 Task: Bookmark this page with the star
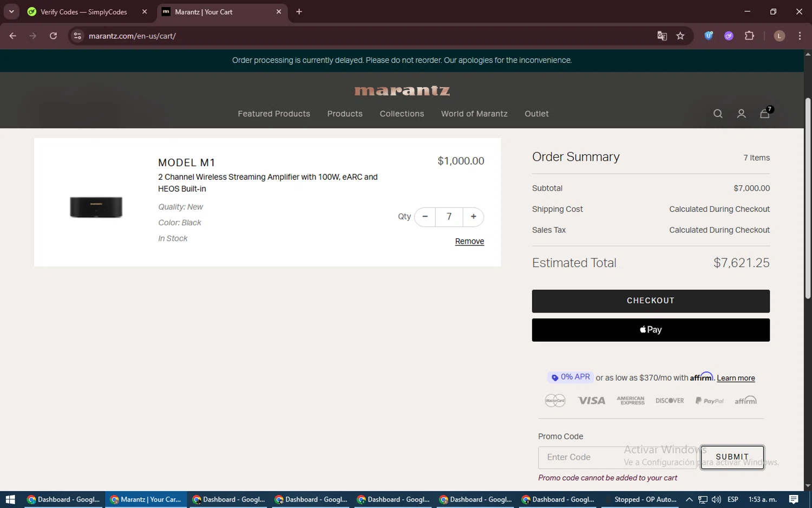tap(680, 36)
